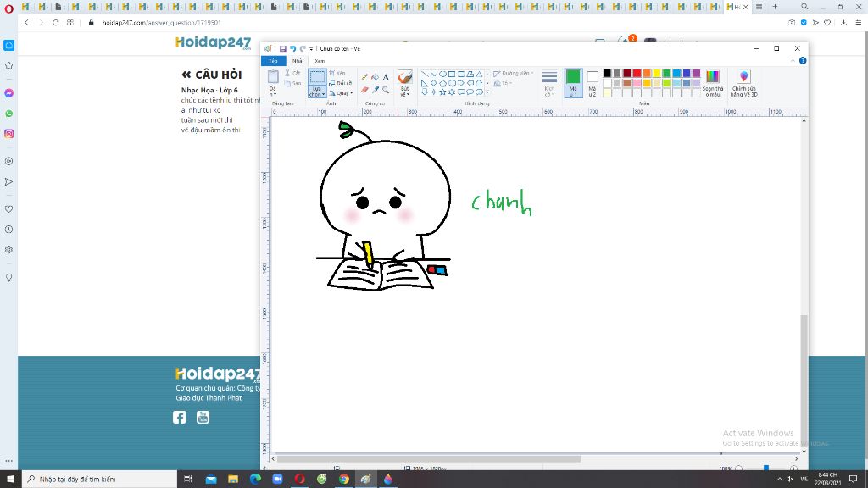Select the Pencil tool in Paint
The height and width of the screenshot is (488, 868).
click(x=364, y=77)
